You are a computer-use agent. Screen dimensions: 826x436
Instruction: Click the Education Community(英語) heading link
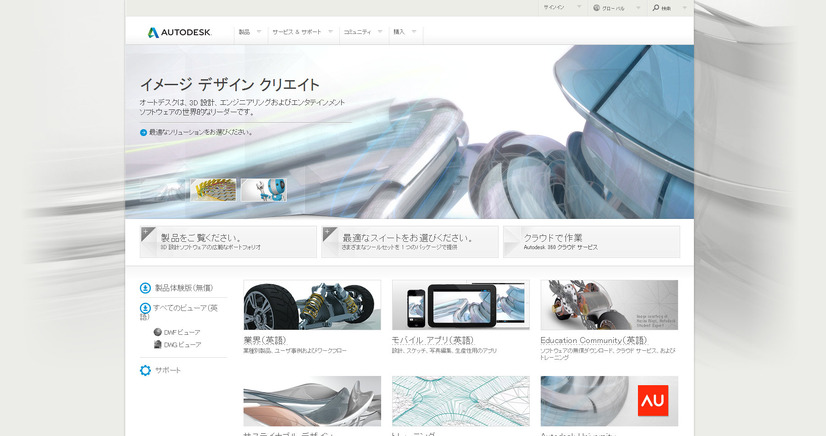click(x=594, y=340)
